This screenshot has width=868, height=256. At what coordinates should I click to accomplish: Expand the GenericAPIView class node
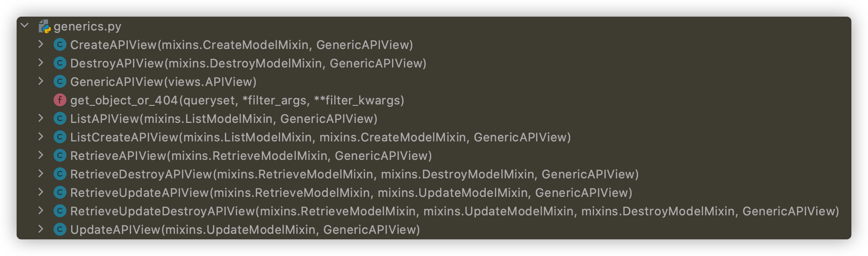tap(41, 81)
